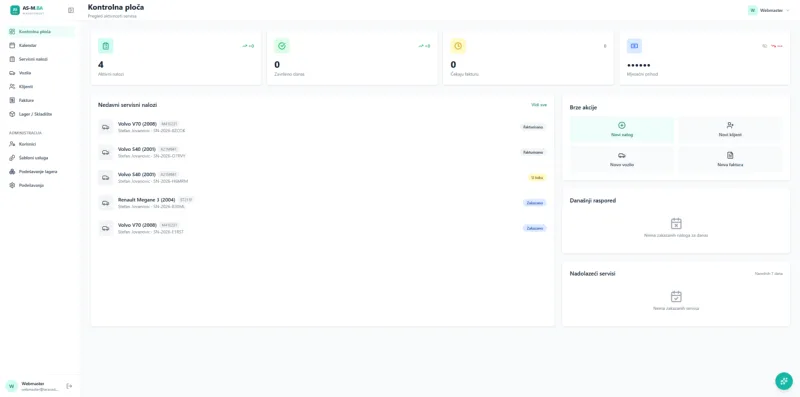Expand the Webmaster user dropdown at top
This screenshot has height=397, width=800.
[769, 10]
